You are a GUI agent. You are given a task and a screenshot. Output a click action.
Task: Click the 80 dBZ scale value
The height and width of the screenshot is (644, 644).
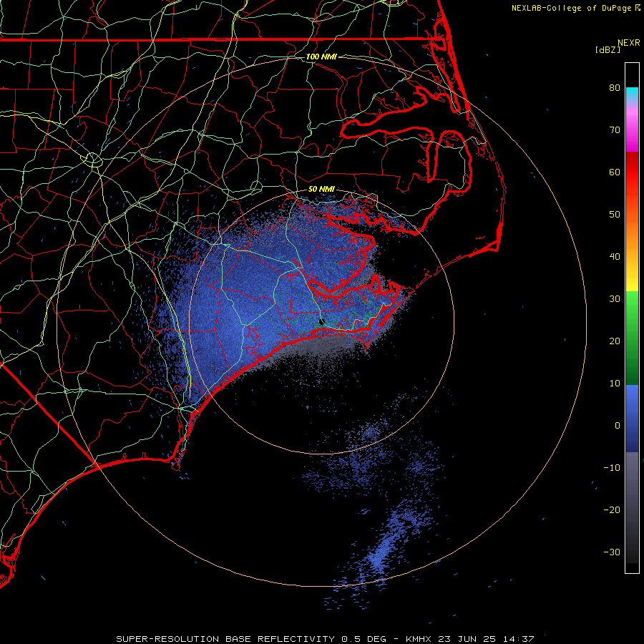coord(615,88)
